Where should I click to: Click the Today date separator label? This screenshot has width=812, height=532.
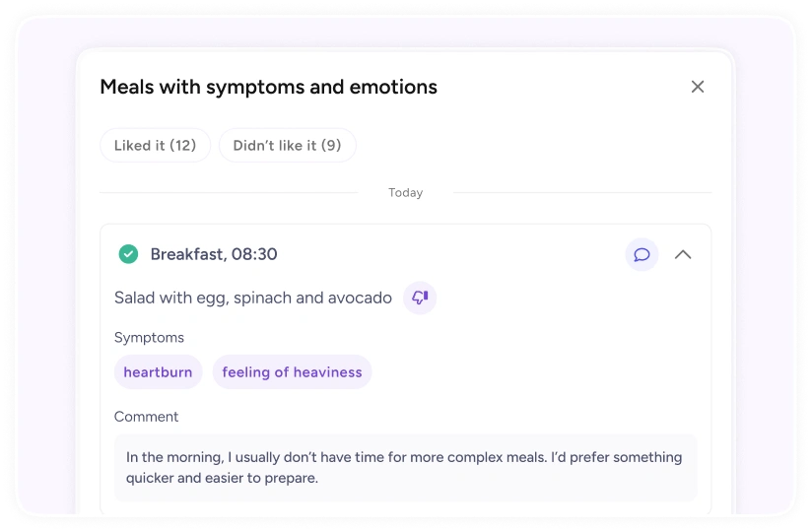point(405,192)
